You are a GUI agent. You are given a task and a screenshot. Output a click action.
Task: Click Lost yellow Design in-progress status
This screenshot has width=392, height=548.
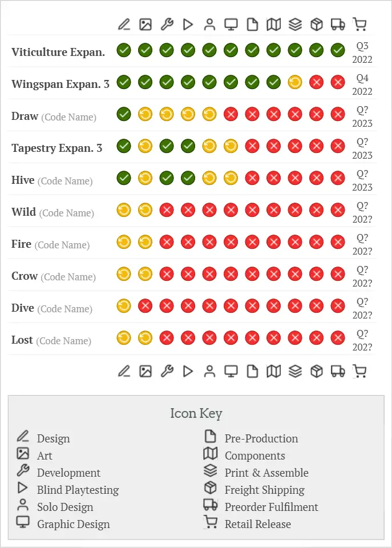coord(124,338)
